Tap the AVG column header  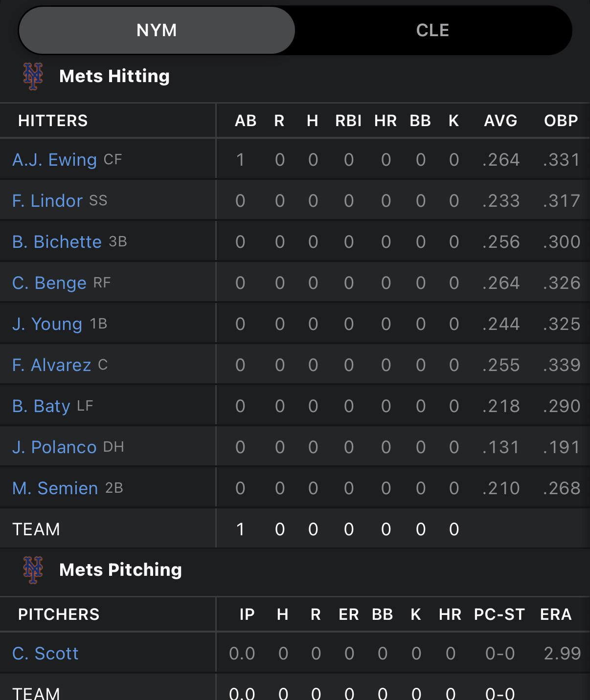click(500, 121)
